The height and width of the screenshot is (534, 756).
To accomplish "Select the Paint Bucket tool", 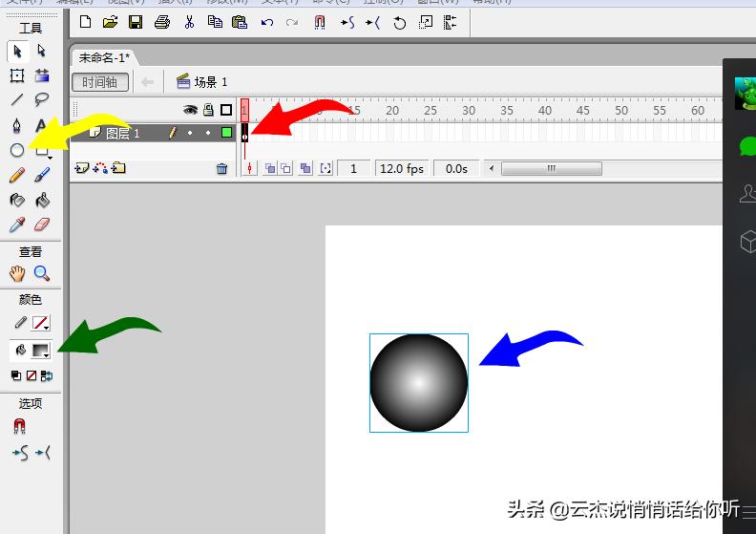I will pos(42,200).
